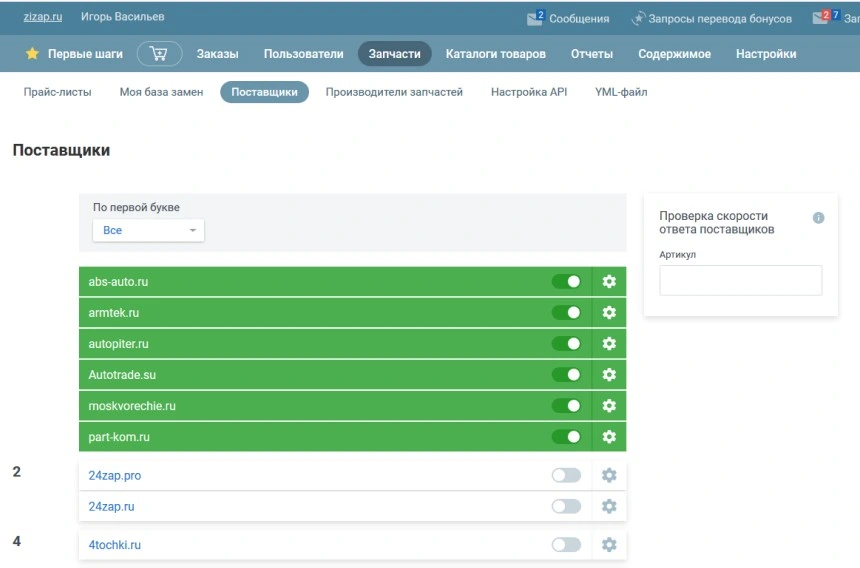860x568 pixels.
Task: Click the part-kom.ru supplier name
Action: point(119,437)
